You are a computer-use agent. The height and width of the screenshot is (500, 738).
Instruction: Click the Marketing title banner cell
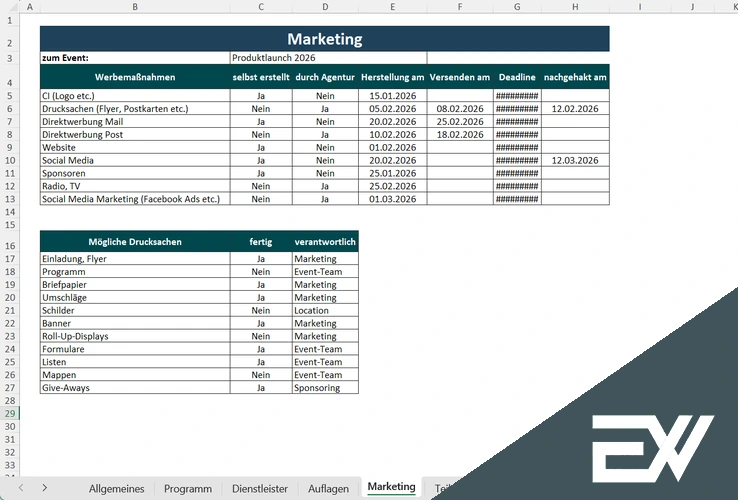pyautogui.click(x=324, y=39)
